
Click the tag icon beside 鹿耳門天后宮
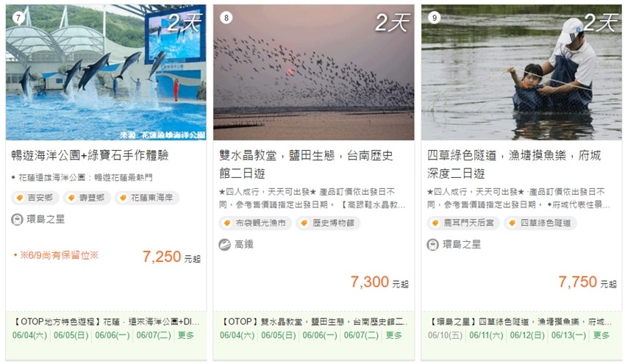(437, 223)
